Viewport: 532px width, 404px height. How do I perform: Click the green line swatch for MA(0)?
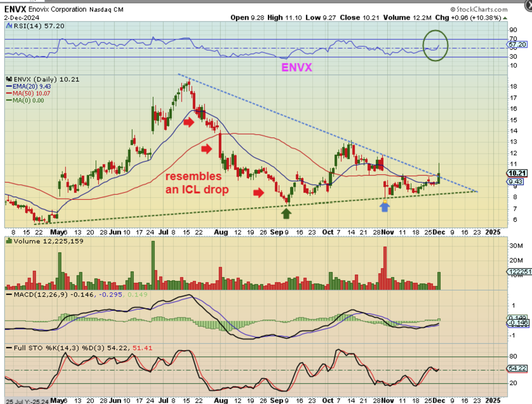[x=9, y=100]
